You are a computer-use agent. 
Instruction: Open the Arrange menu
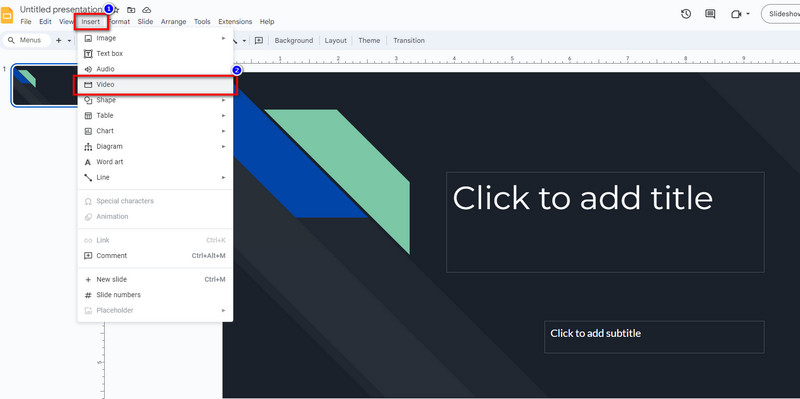[x=173, y=21]
